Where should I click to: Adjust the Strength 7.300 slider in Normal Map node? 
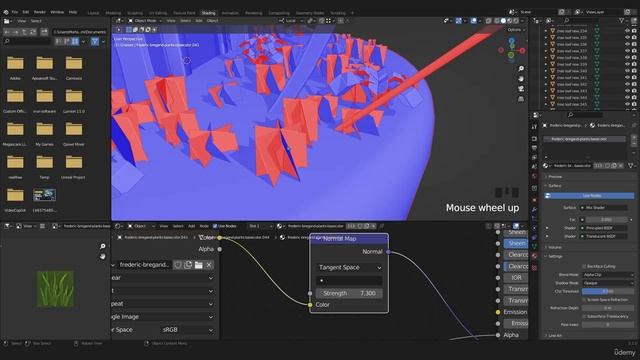[349, 293]
